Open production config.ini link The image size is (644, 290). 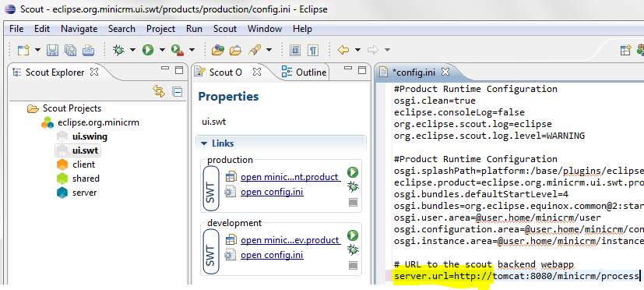pyautogui.click(x=272, y=192)
